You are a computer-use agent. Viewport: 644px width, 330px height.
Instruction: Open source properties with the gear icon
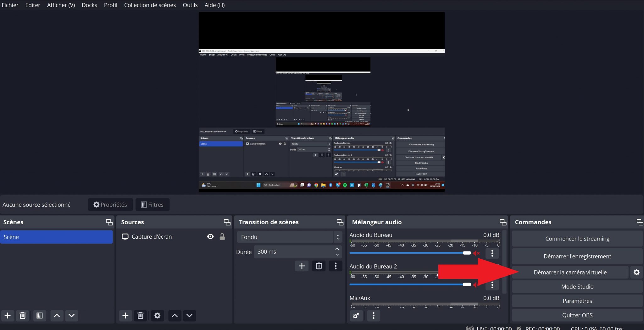(157, 316)
